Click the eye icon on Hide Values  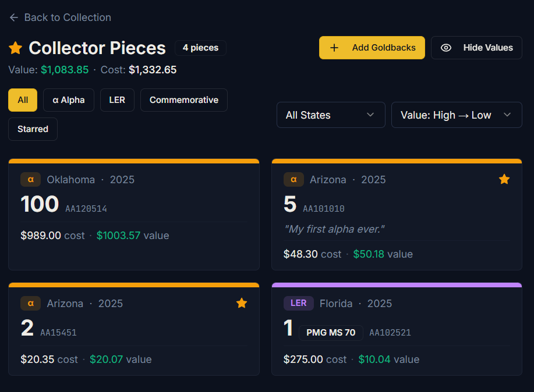(446, 48)
